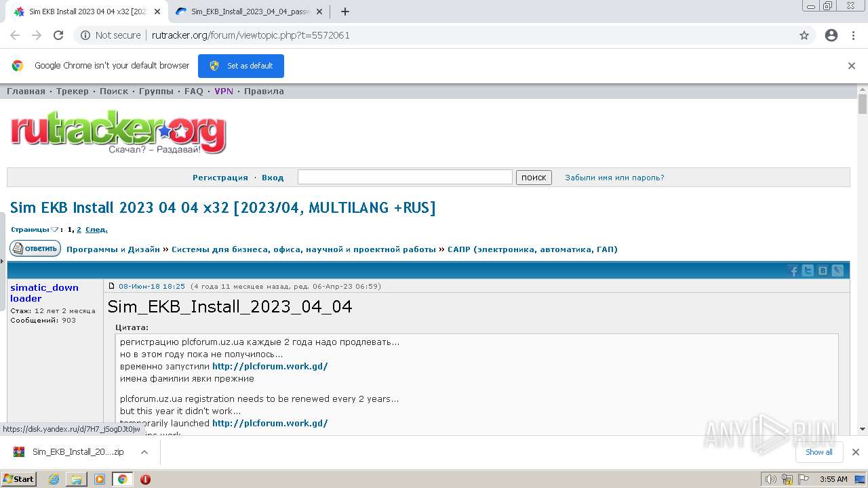Launch Windows Media Player from taskbar
Screen dimensions: 868x488
click(x=100, y=479)
